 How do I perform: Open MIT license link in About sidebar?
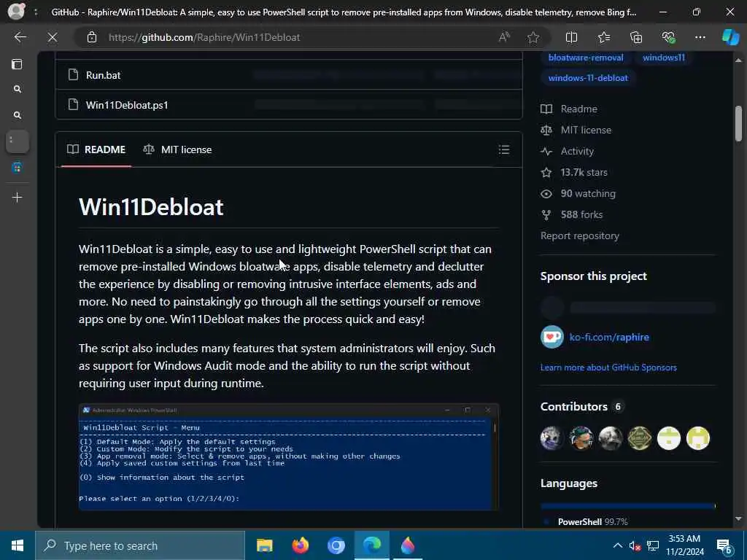(x=576, y=130)
